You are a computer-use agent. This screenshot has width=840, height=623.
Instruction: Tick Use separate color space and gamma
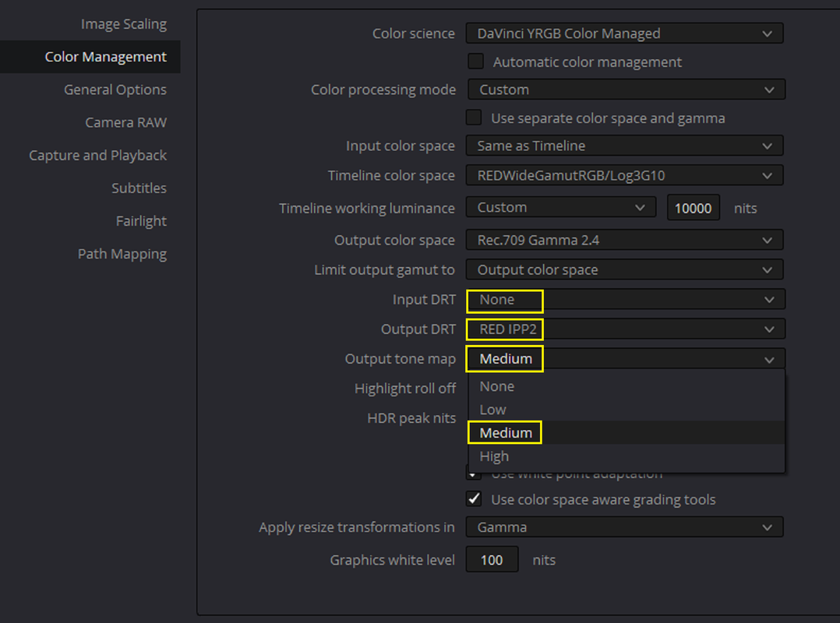click(x=474, y=118)
